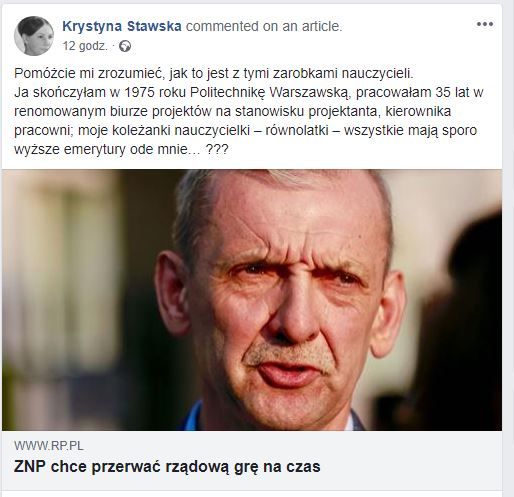Image resolution: width=514 pixels, height=497 pixels.
Task: Click the page scrollbar on the right edge
Action: [x=509, y=248]
